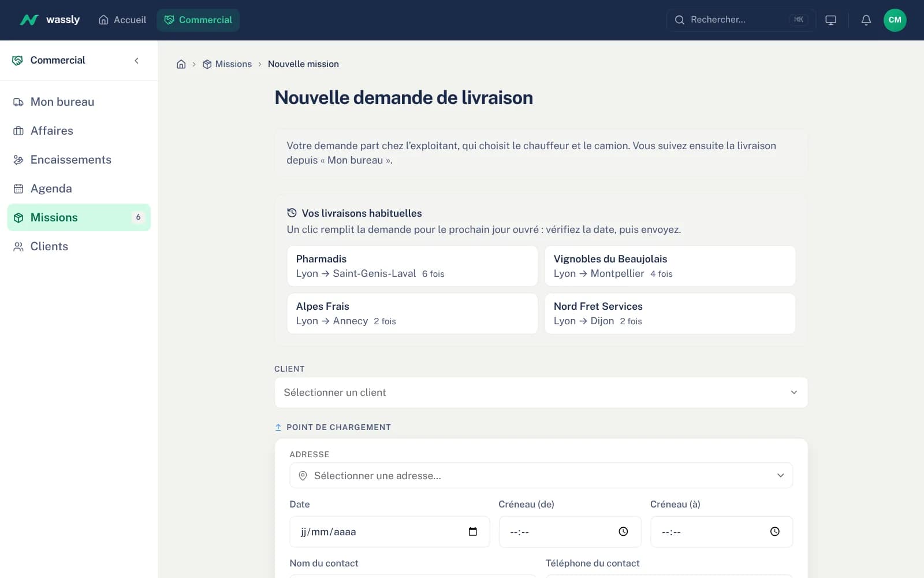This screenshot has width=924, height=578.
Task: Open Clients in the sidebar
Action: pyautogui.click(x=79, y=246)
